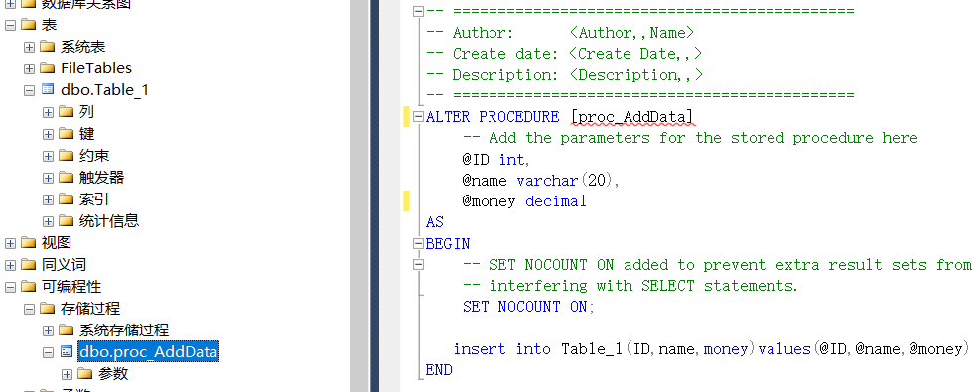Select the 可编程性 tree label

click(x=71, y=287)
